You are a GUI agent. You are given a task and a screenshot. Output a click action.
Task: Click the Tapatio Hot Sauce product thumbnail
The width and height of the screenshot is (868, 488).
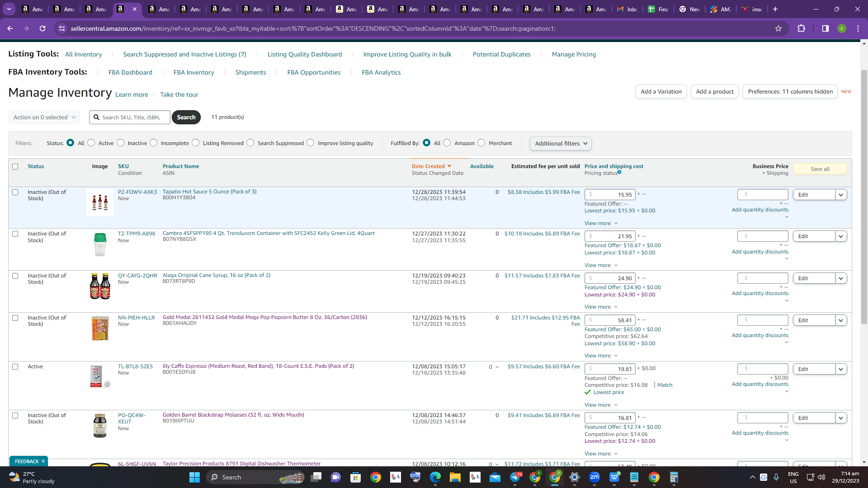point(100,202)
